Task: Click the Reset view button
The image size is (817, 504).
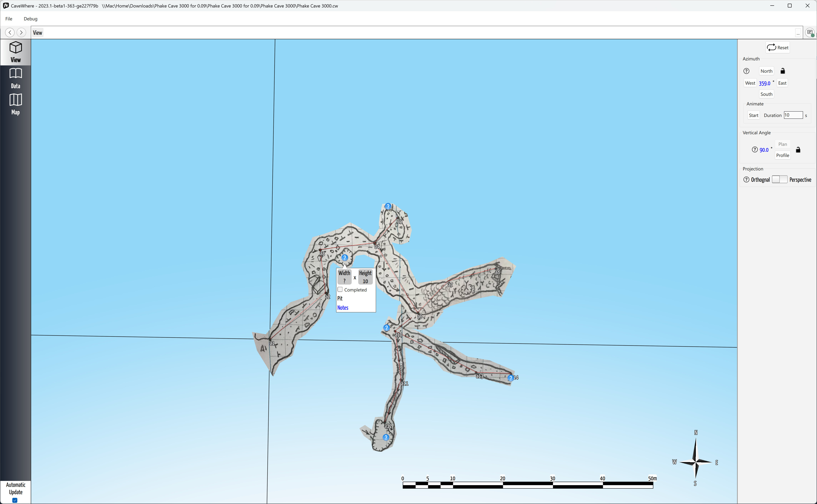Action: click(777, 48)
